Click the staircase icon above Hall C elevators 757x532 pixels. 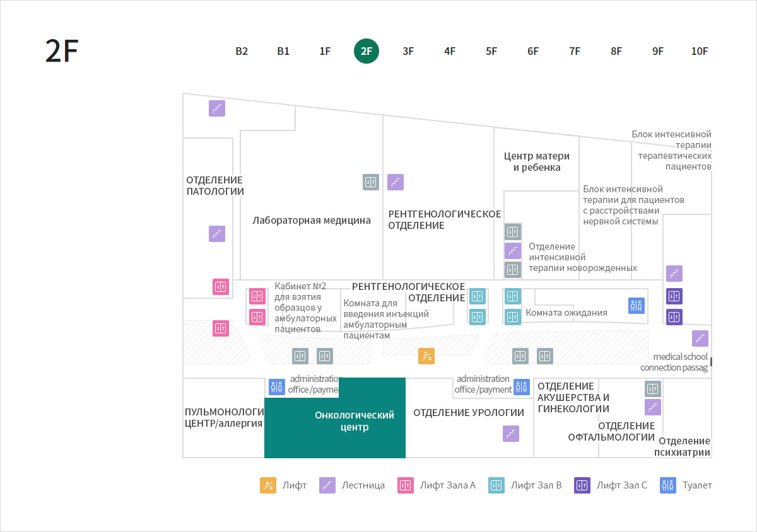[674, 274]
